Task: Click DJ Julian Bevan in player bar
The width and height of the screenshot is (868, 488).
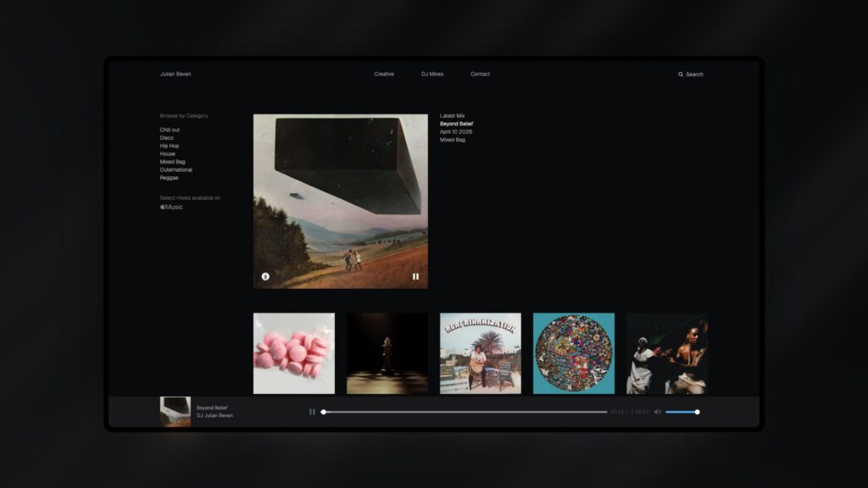Action: click(214, 415)
